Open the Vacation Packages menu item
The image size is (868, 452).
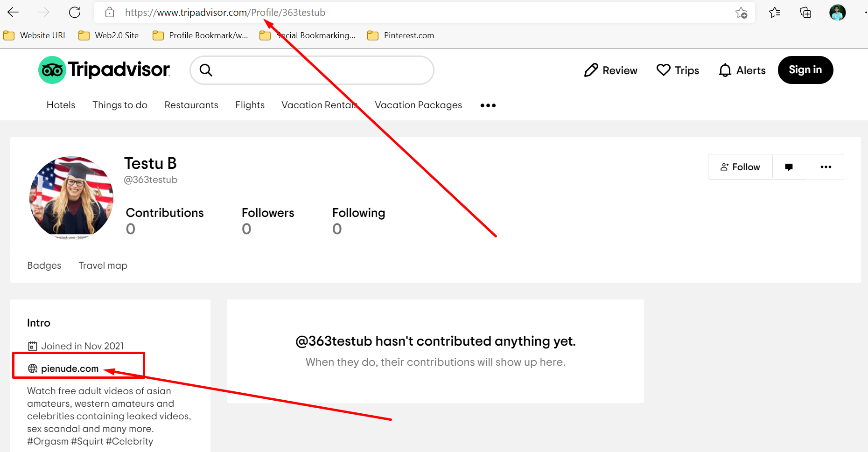419,105
